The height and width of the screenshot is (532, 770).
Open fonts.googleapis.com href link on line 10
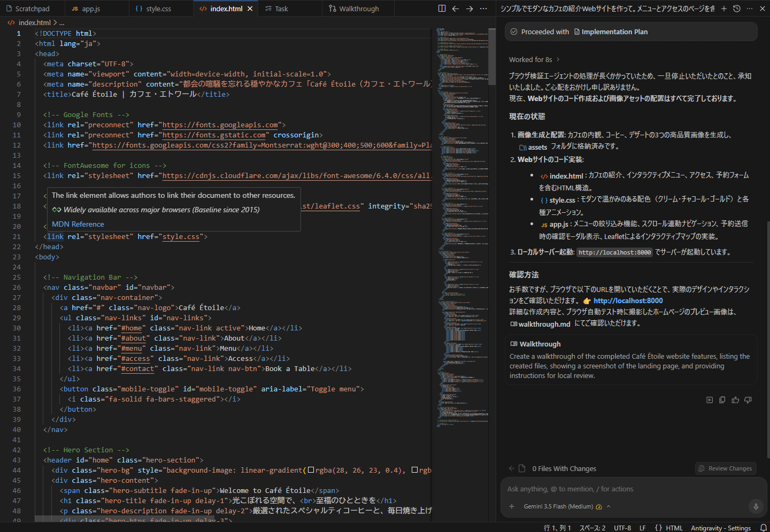pyautogui.click(x=220, y=125)
